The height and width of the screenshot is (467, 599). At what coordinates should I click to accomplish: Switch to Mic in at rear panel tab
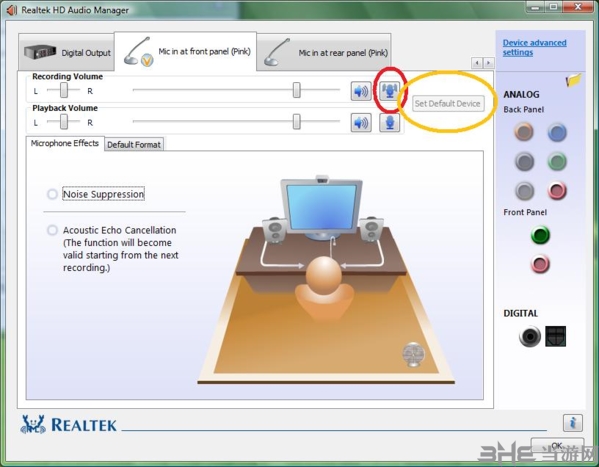[x=324, y=52]
